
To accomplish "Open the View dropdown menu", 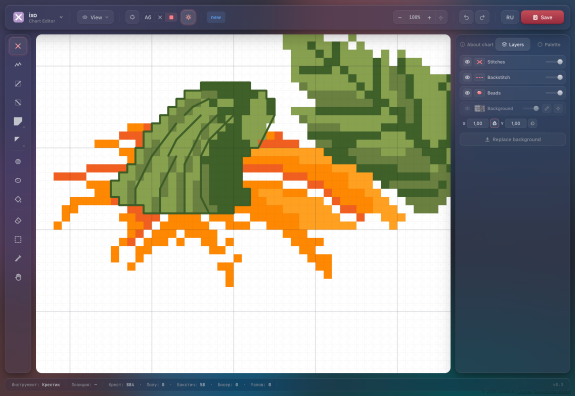I will pyautogui.click(x=95, y=17).
